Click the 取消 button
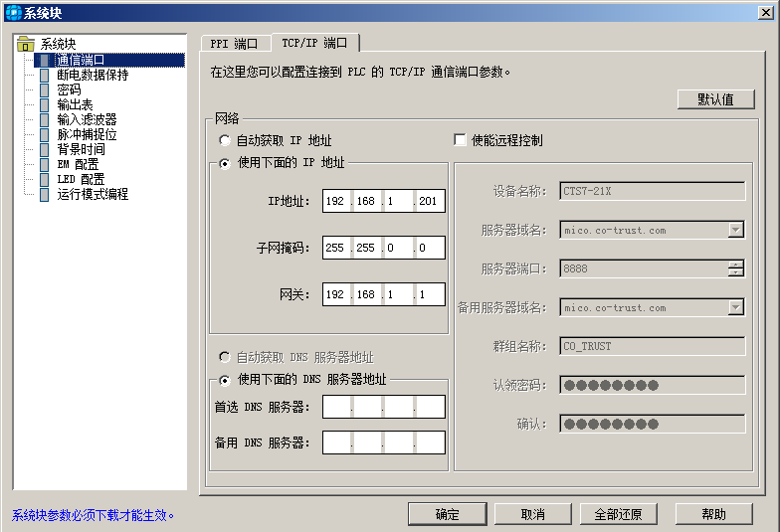This screenshot has width=780, height=532. (x=533, y=514)
